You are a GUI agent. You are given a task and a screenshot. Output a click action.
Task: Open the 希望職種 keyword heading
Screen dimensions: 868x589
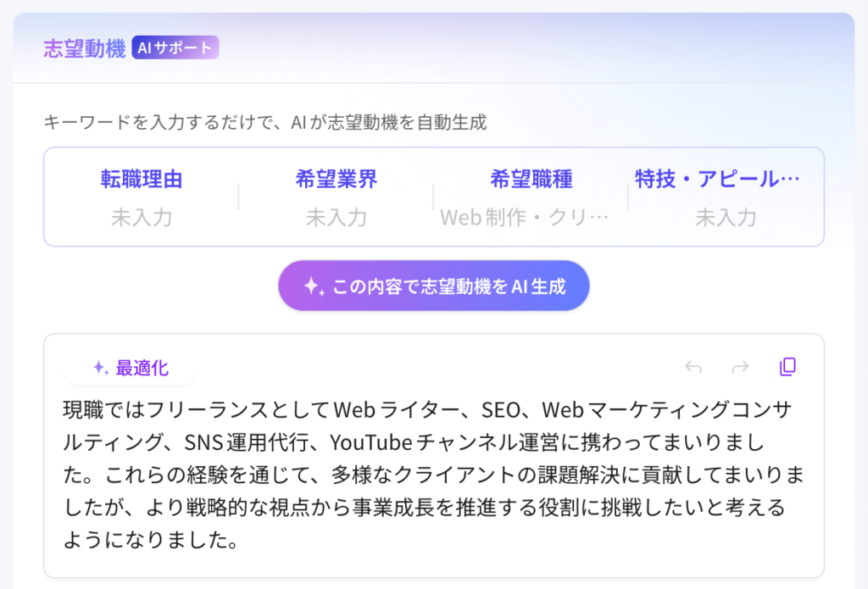click(531, 180)
